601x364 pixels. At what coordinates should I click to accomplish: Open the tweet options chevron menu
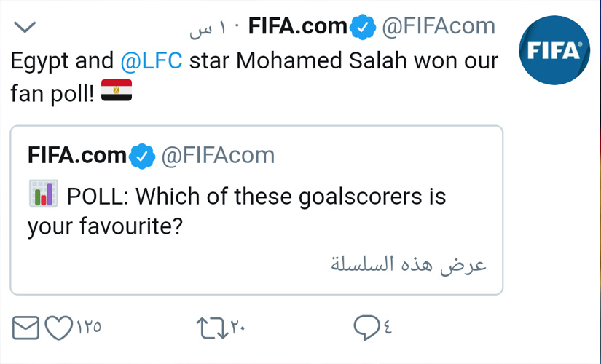click(x=26, y=27)
